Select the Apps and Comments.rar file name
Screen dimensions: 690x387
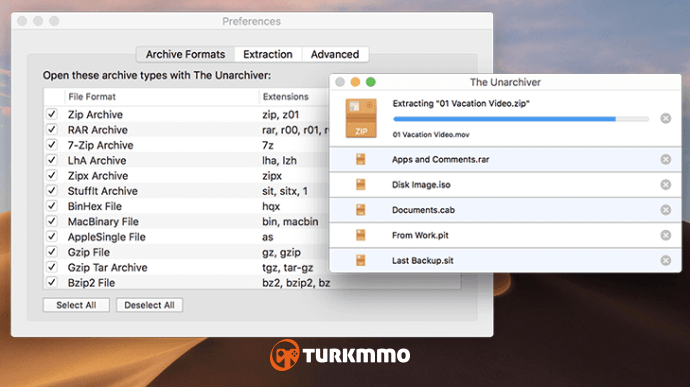coord(440,159)
